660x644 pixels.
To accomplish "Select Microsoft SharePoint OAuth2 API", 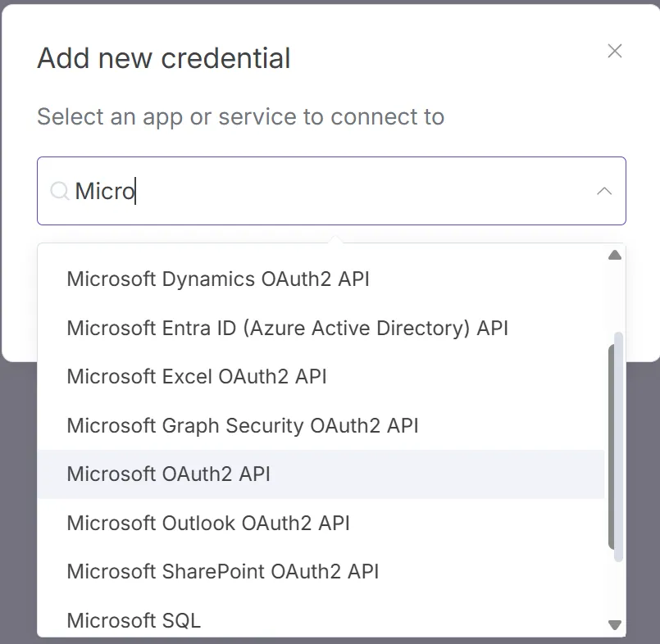I will [222, 572].
